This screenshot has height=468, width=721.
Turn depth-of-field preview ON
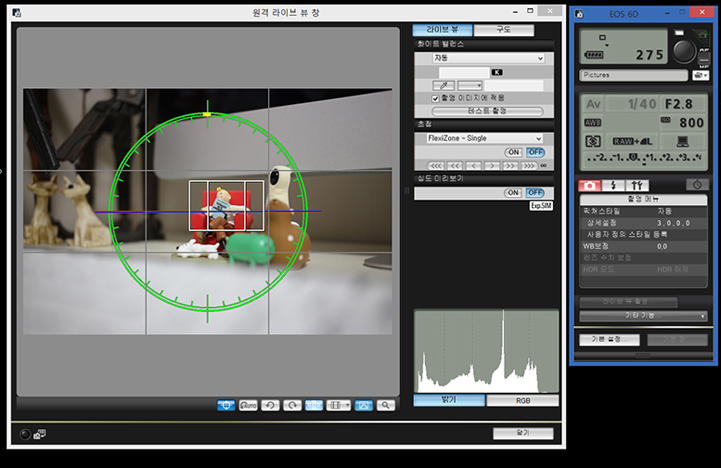(513, 193)
